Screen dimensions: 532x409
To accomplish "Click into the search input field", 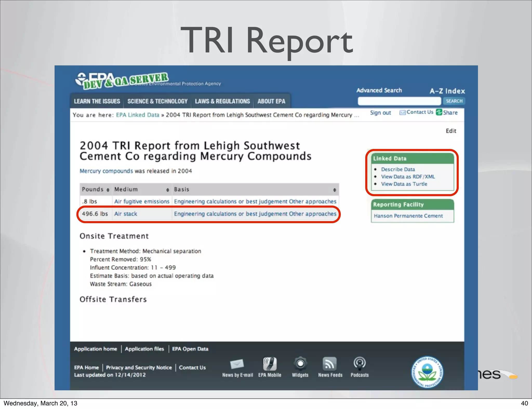I will click(x=399, y=101).
